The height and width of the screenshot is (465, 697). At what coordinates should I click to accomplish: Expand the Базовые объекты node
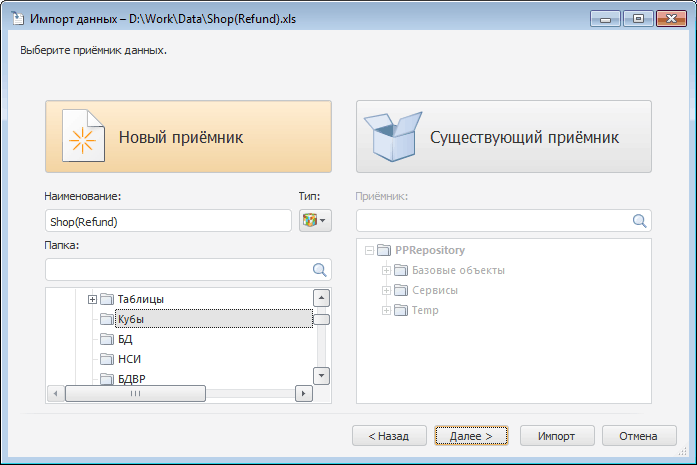(385, 270)
